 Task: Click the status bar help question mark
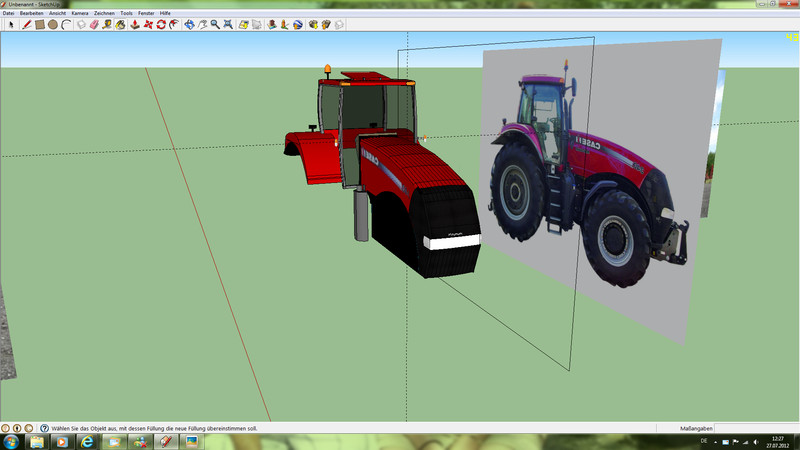44,428
